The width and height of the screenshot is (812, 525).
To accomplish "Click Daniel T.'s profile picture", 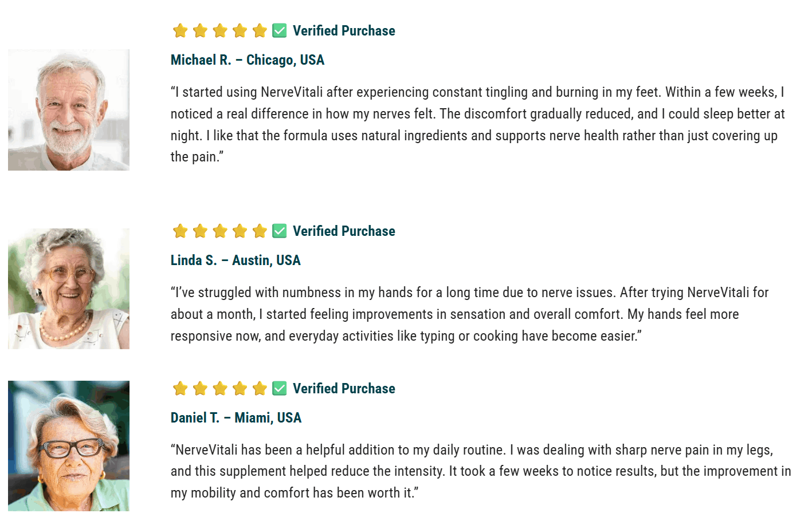I will click(x=69, y=445).
